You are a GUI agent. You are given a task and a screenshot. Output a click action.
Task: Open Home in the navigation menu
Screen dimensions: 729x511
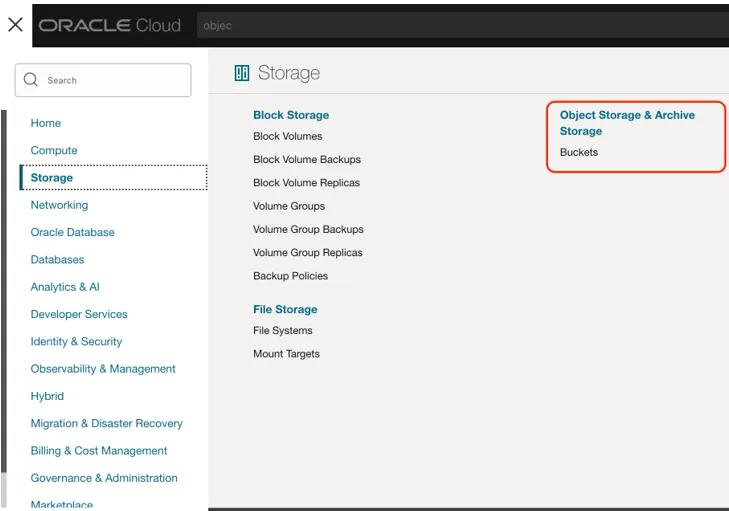[46, 123]
